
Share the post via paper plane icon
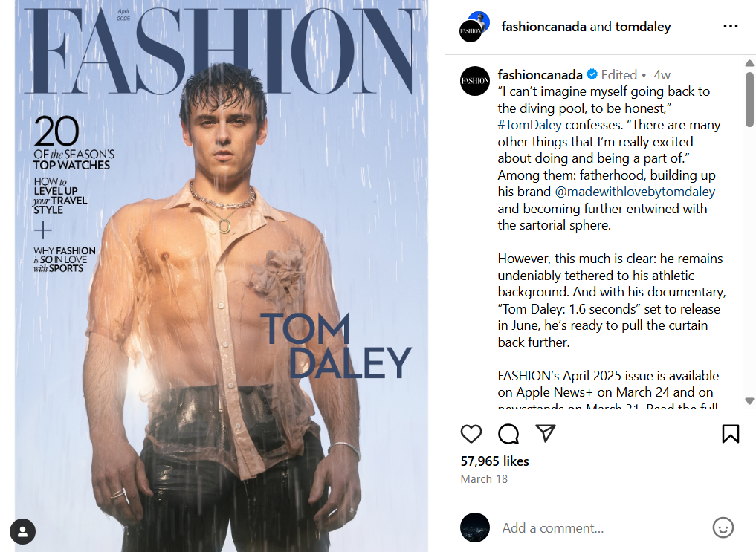546,434
